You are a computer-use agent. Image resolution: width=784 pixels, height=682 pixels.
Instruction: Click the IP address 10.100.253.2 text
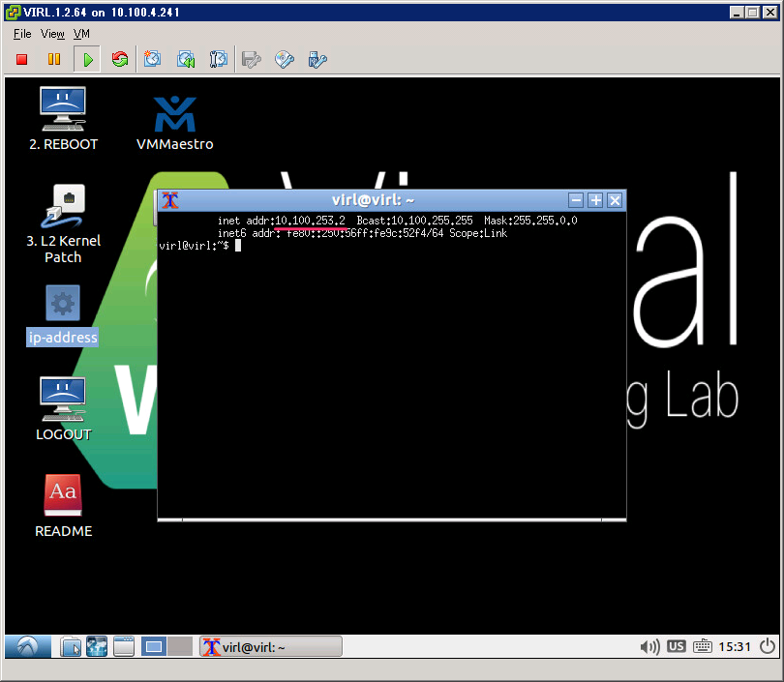coord(310,221)
